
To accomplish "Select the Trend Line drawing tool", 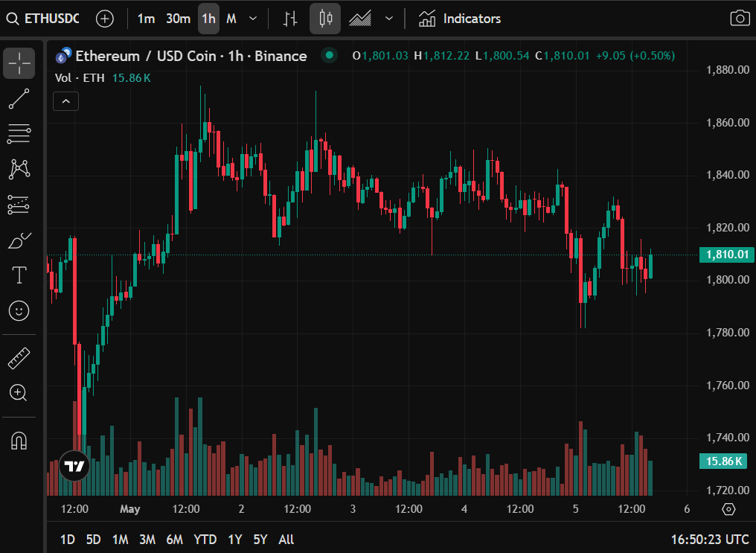I will [x=19, y=99].
